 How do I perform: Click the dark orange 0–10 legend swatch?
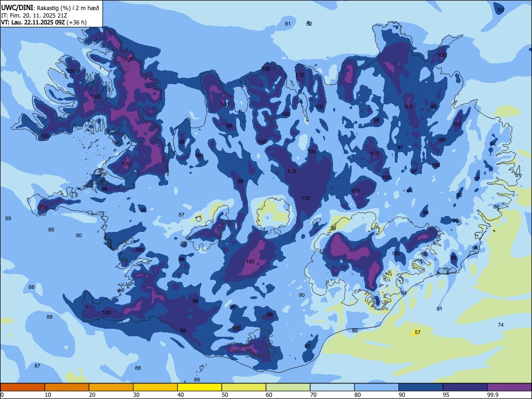(22, 387)
